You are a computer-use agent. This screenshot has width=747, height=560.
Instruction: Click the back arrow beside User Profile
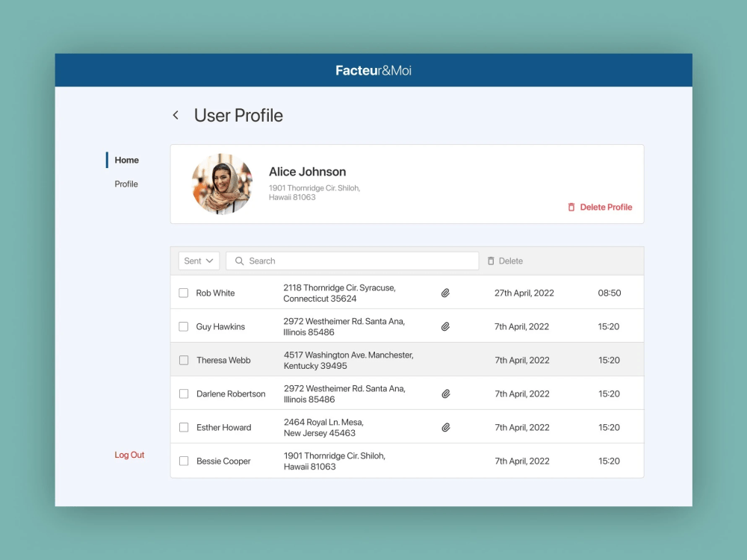click(x=176, y=115)
